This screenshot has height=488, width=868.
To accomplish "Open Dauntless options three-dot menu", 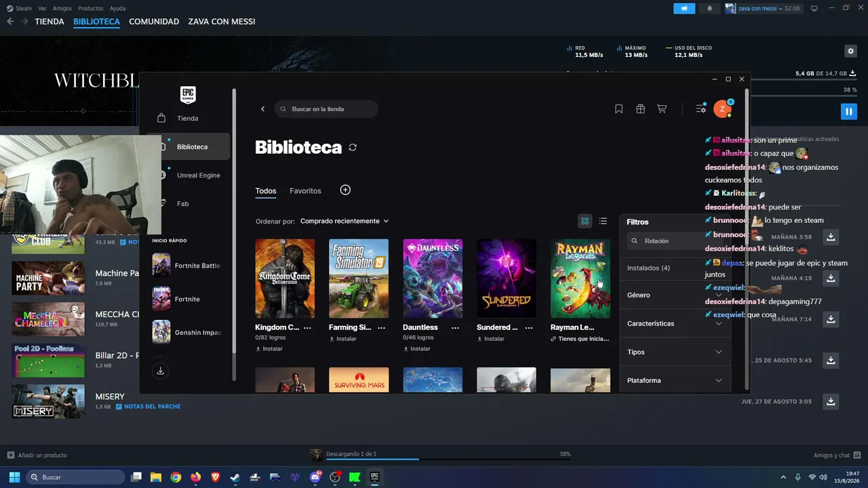I will point(455,327).
